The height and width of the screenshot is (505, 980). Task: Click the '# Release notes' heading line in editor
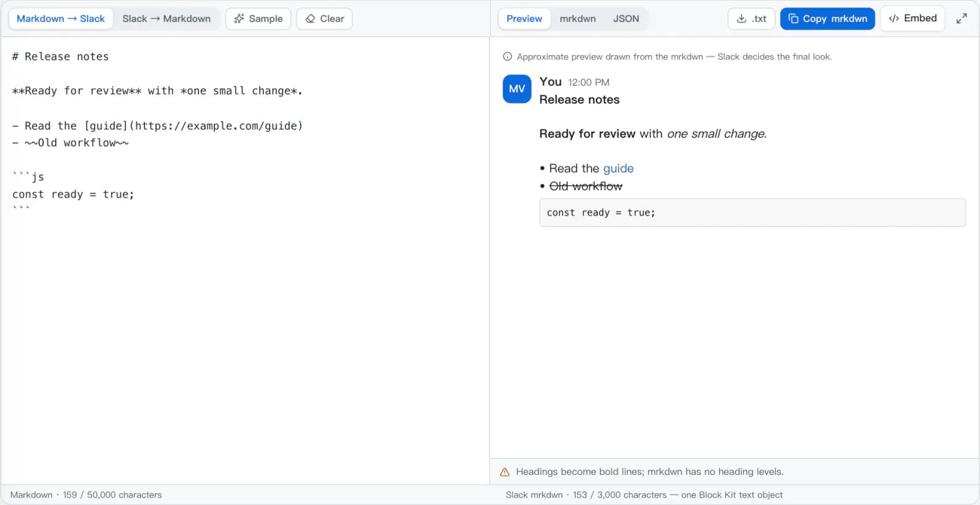[x=61, y=56]
